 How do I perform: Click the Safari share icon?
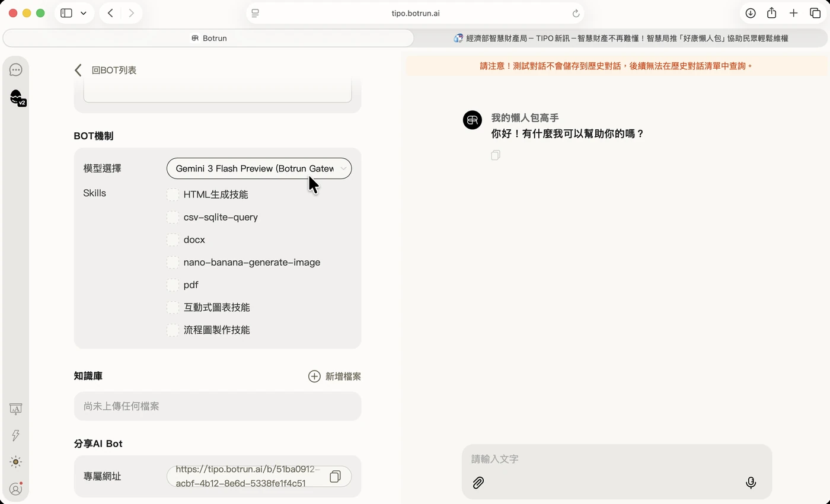tap(771, 13)
